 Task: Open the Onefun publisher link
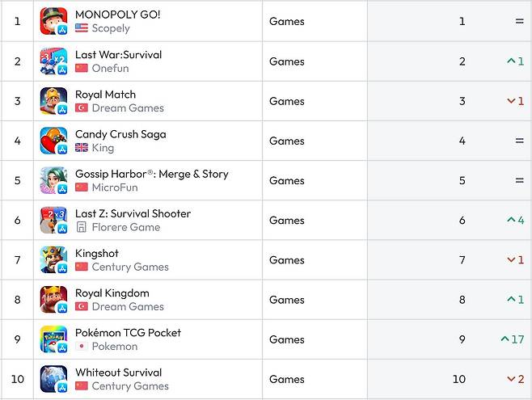(x=110, y=68)
